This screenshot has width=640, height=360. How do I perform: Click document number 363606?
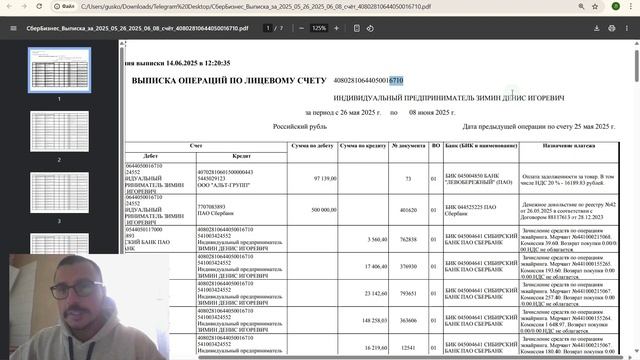408,320
